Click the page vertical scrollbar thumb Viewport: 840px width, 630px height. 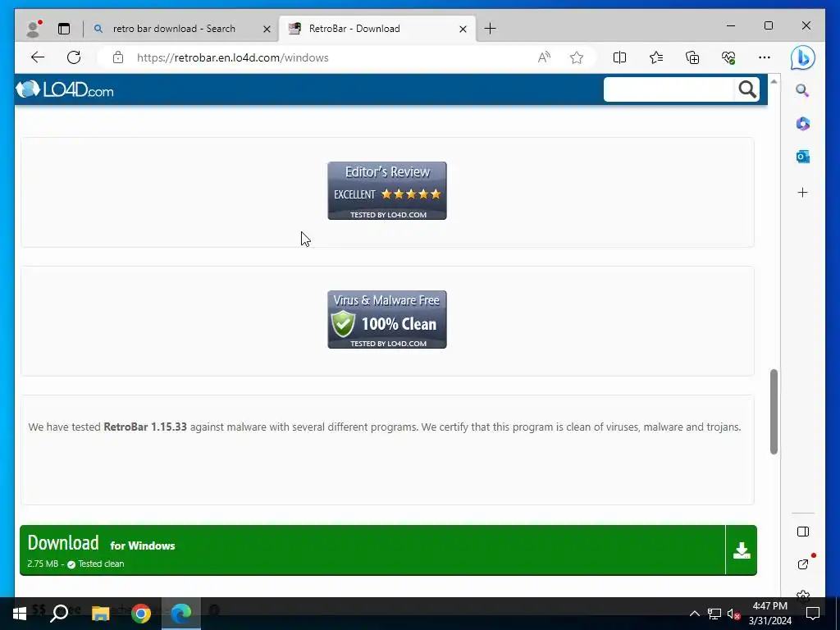(774, 412)
